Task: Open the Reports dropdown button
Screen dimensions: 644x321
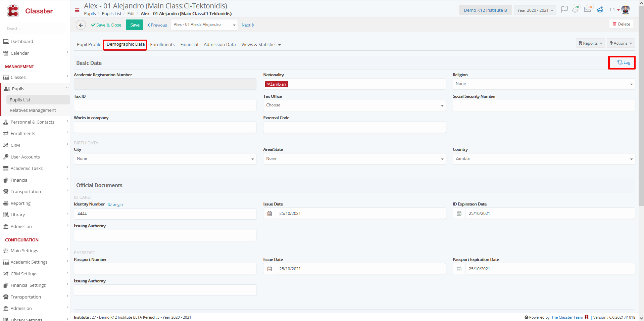Action: pyautogui.click(x=590, y=43)
